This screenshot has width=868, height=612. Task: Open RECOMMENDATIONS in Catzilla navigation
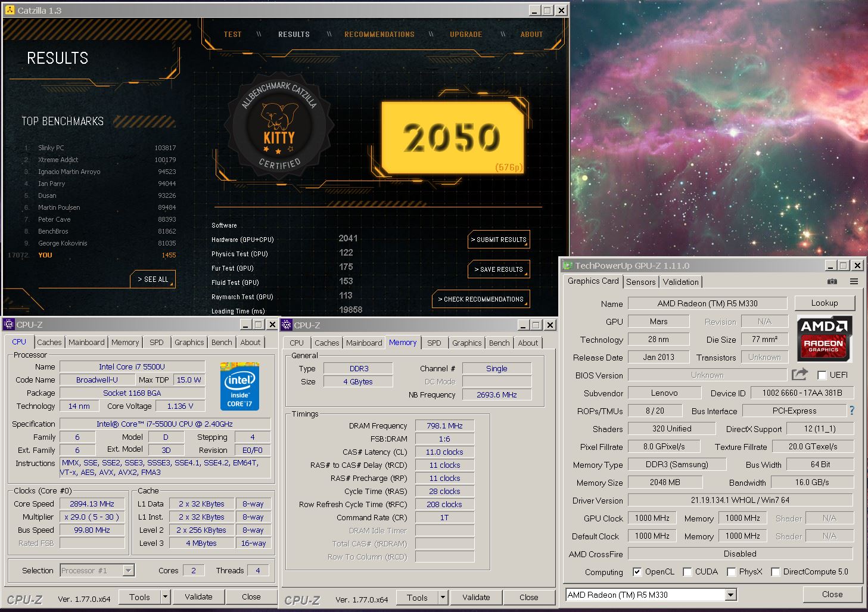pyautogui.click(x=379, y=35)
